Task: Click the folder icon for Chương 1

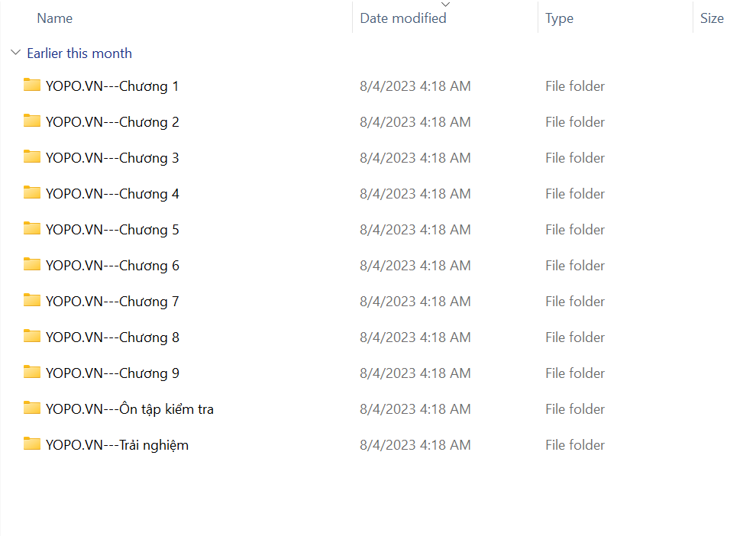Action: [31, 85]
